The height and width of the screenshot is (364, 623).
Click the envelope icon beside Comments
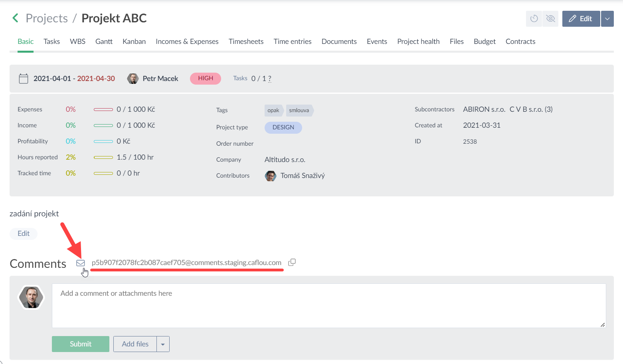[81, 263]
